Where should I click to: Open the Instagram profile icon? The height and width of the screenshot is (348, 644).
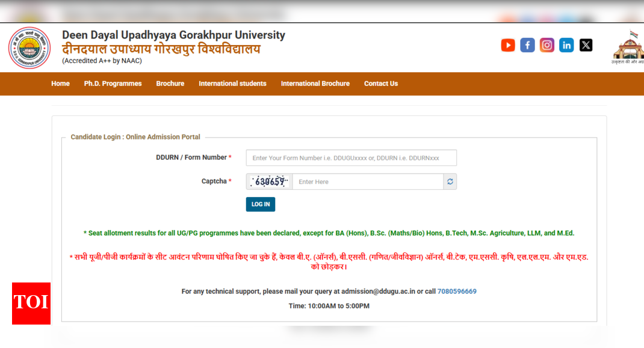point(546,45)
